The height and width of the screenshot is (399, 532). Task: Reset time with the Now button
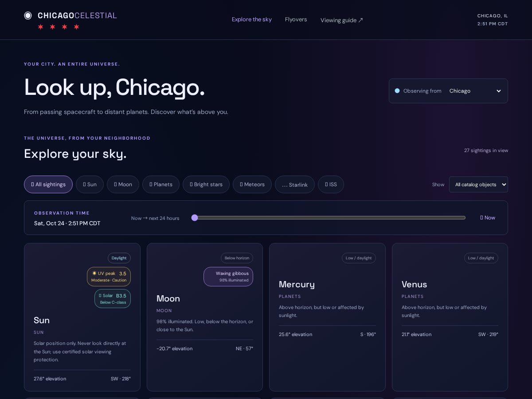click(488, 218)
